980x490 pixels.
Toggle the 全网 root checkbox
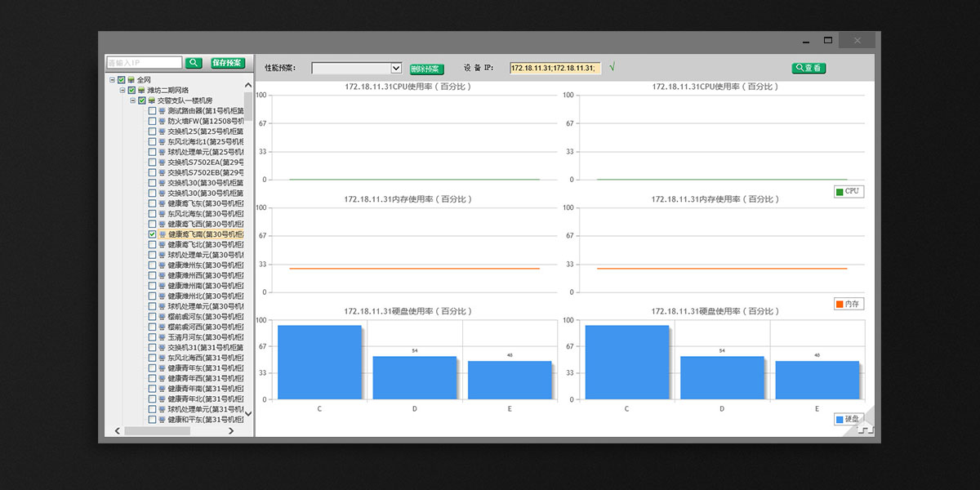121,80
